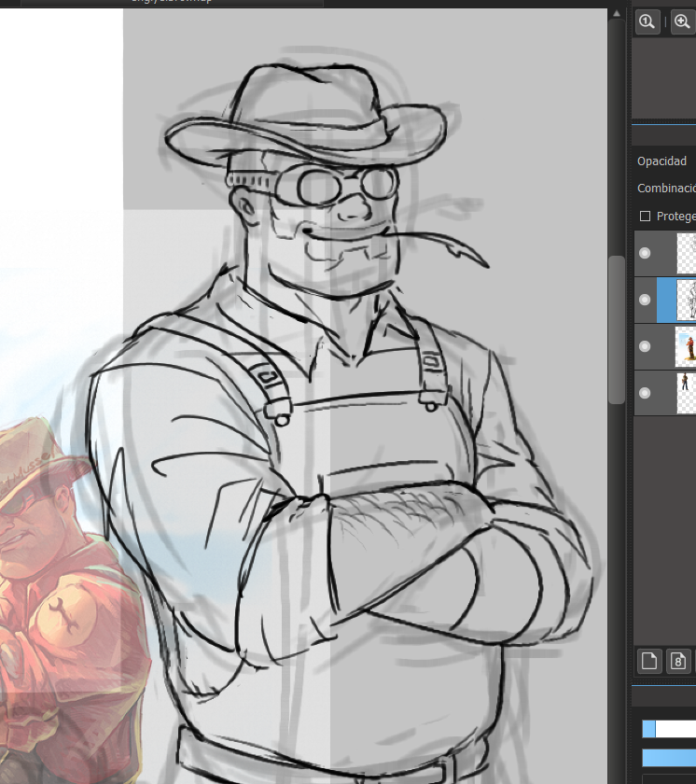Click the Combinación blend mode label
Image resolution: width=696 pixels, height=784 pixels.
(x=666, y=189)
